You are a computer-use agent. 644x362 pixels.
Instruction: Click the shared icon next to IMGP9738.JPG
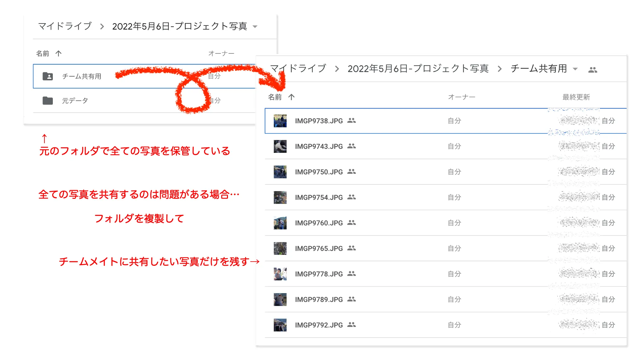point(352,121)
